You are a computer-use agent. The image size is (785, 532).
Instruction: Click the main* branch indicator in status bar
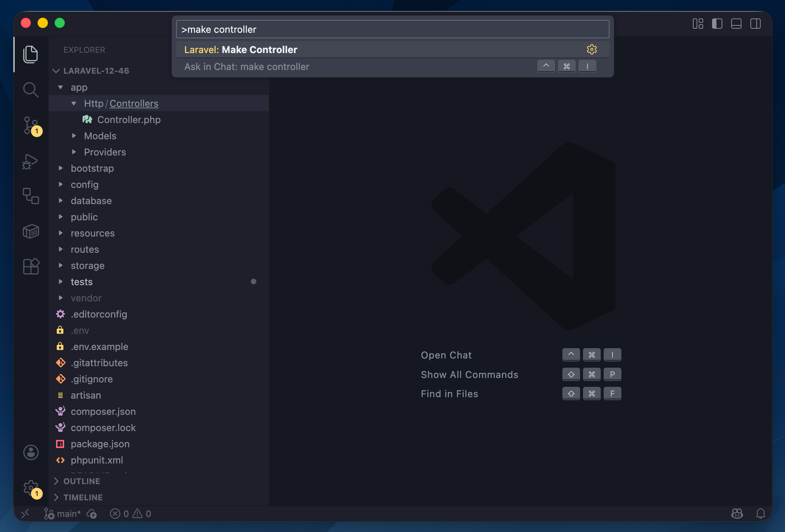click(64, 513)
